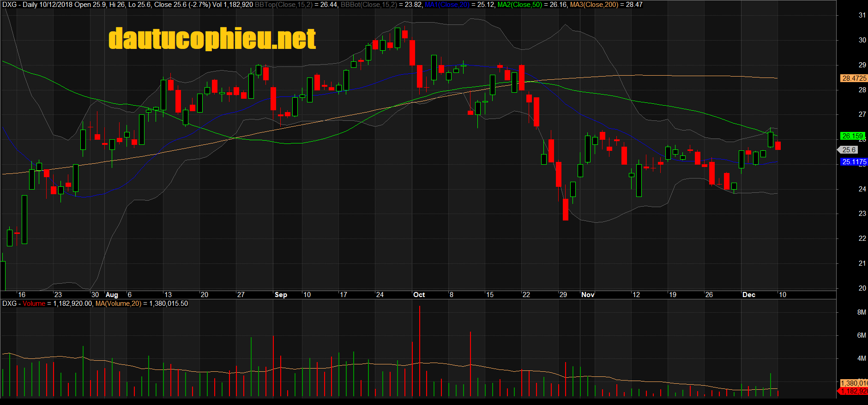Click the orange 1,380,016 volume average tag

click(854, 383)
